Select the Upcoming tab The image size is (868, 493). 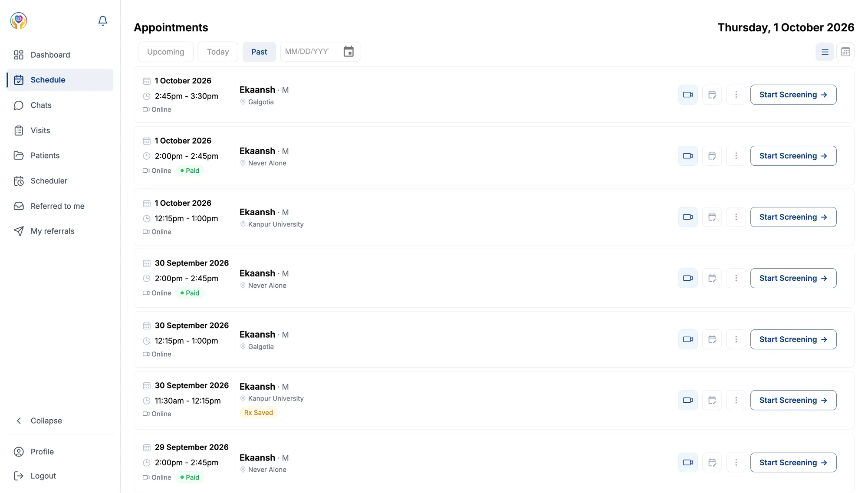click(165, 52)
